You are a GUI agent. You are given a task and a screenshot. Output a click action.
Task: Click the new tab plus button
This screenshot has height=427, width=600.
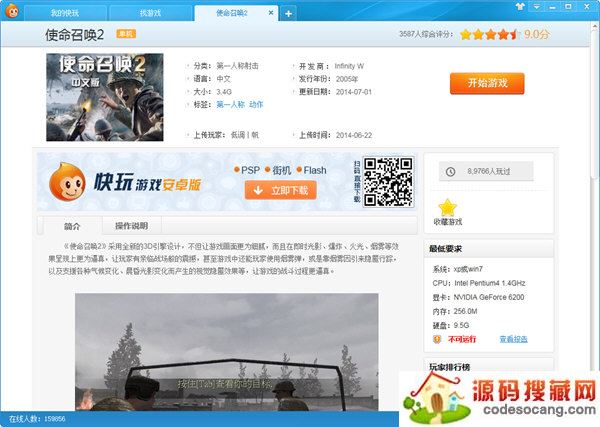[288, 13]
